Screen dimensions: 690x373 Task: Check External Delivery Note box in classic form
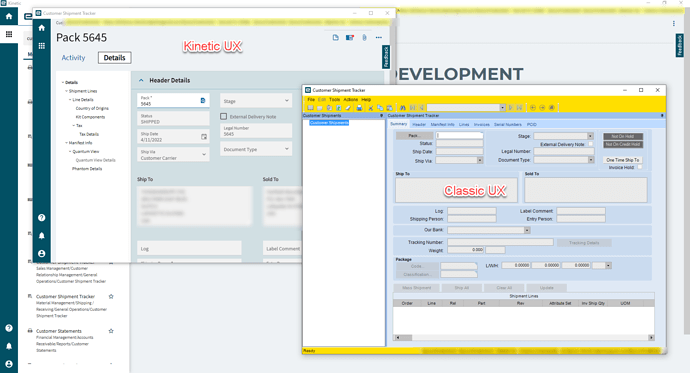click(x=591, y=144)
